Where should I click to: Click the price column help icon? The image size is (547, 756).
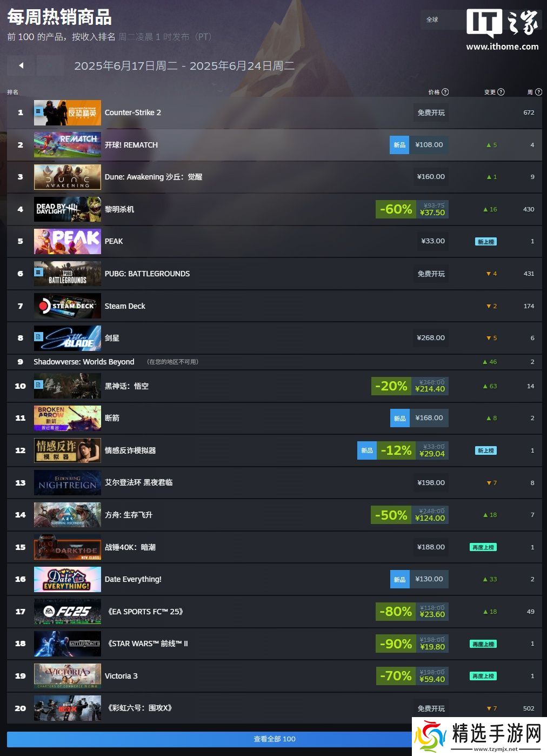tap(445, 92)
